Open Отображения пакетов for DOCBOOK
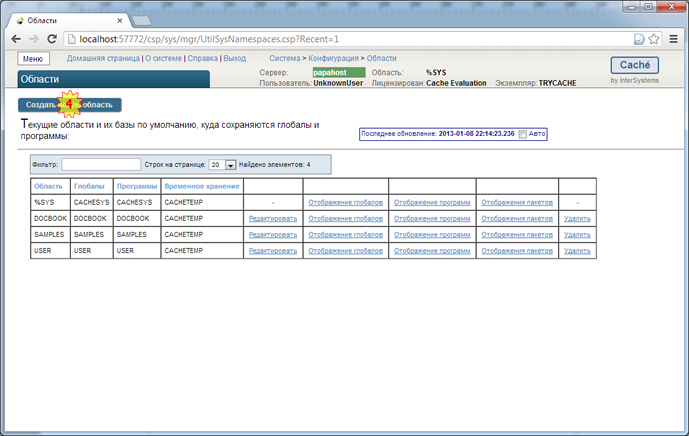Image resolution: width=689 pixels, height=436 pixels. point(517,218)
